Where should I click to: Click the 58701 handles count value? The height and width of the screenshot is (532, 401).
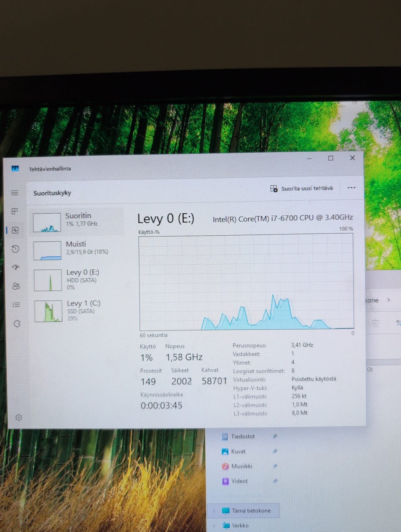point(214,381)
